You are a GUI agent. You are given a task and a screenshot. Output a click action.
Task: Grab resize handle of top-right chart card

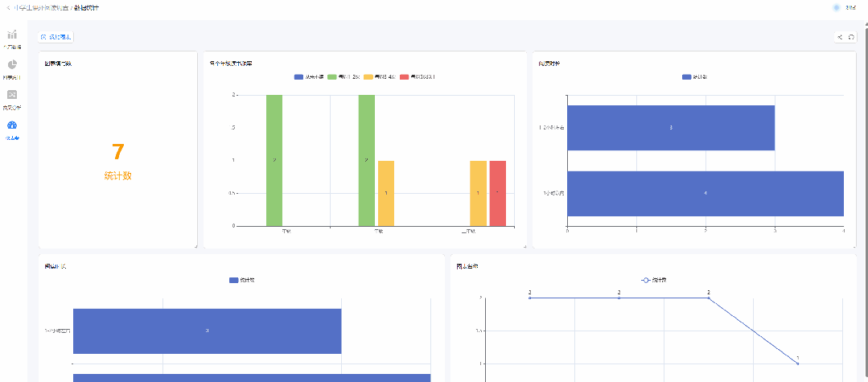point(854,246)
